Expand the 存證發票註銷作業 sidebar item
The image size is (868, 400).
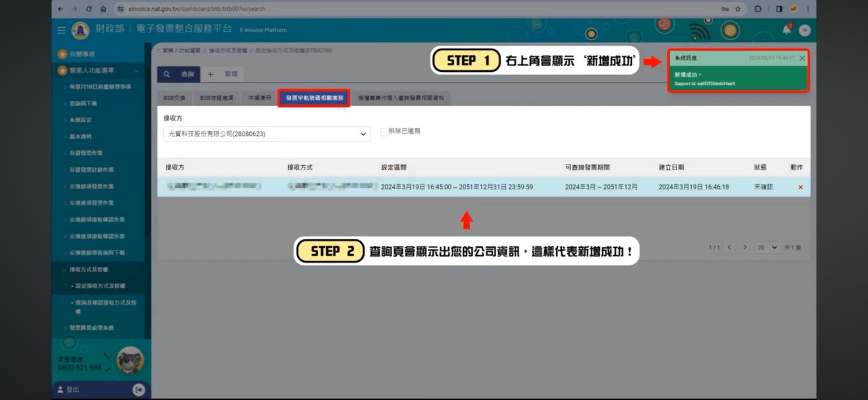click(89, 170)
